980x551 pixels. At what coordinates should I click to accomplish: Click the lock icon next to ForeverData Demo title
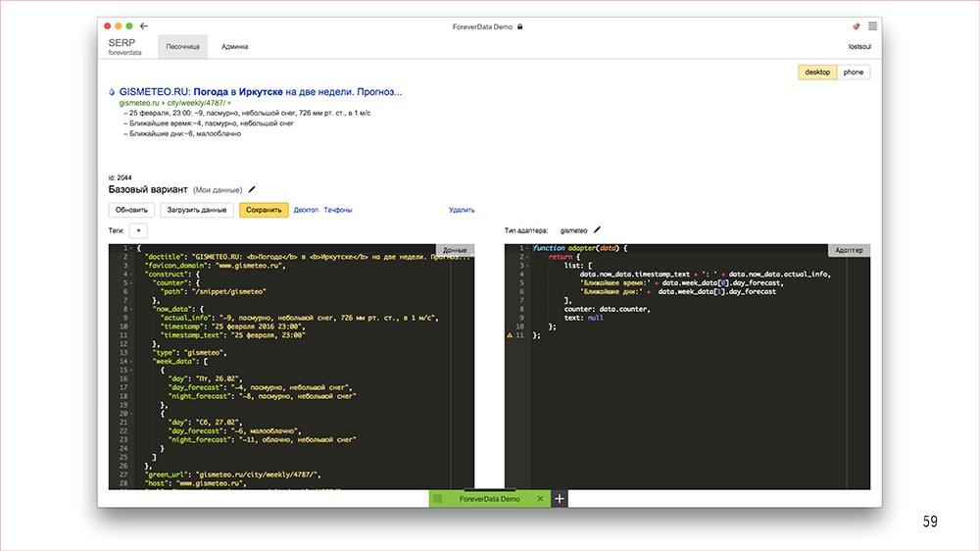pyautogui.click(x=519, y=26)
